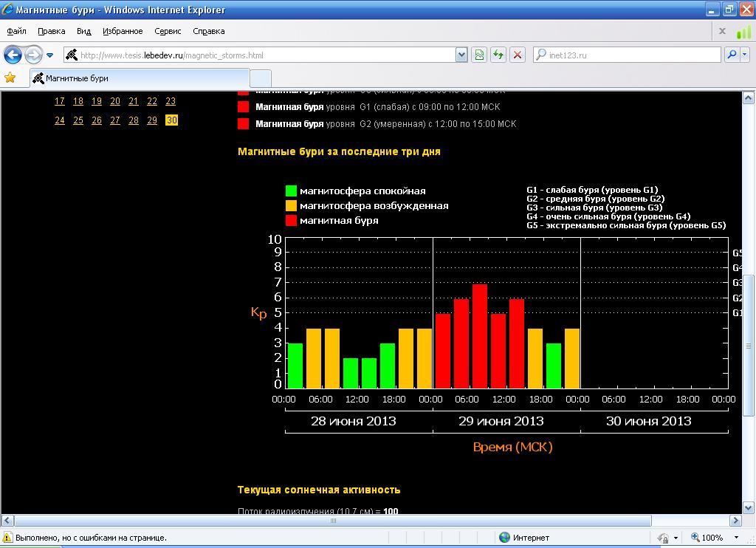
Task: Open calendar day 27 link
Action: pos(114,120)
